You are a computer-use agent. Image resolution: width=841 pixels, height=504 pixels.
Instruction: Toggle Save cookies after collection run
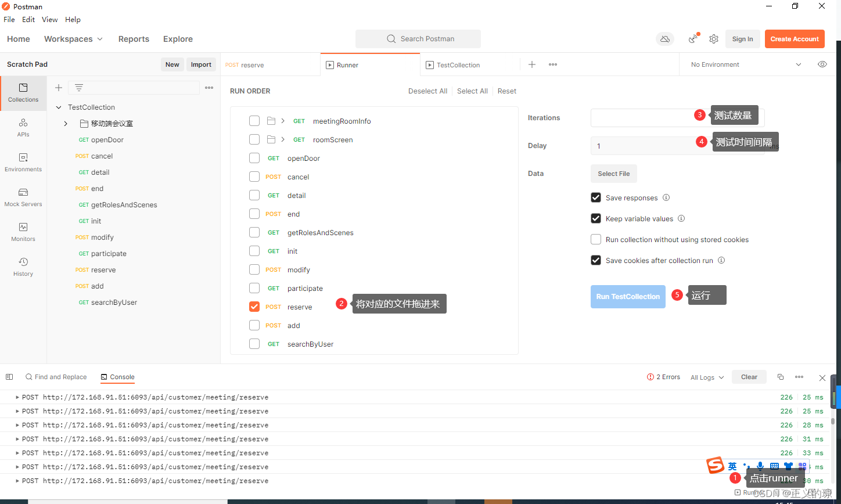pos(596,260)
